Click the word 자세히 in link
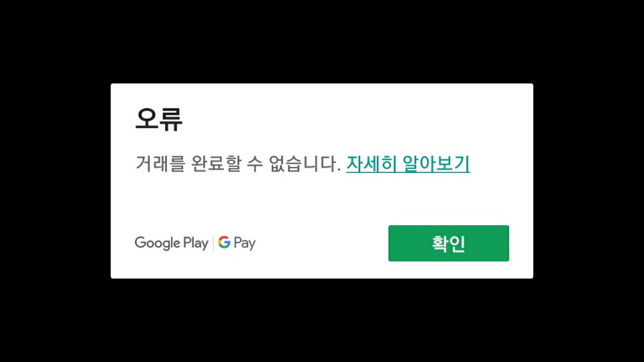The image size is (644, 362). click(372, 164)
